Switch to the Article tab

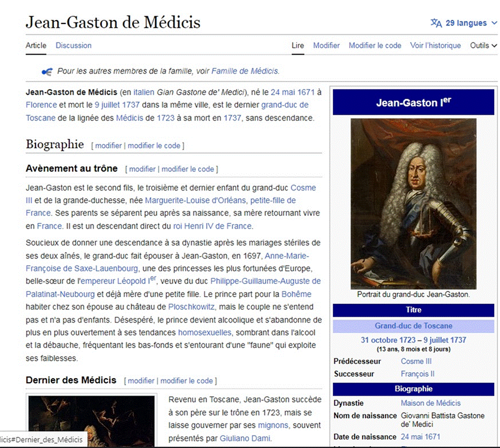coord(36,46)
